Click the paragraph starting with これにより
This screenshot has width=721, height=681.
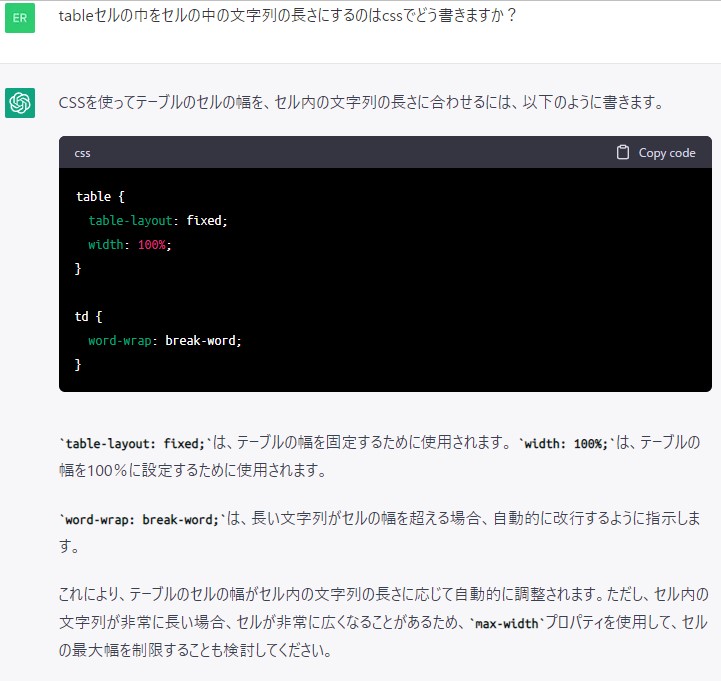[x=383, y=622]
